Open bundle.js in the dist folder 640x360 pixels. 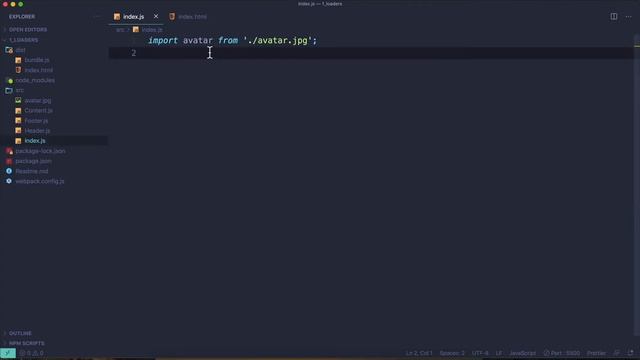37,60
